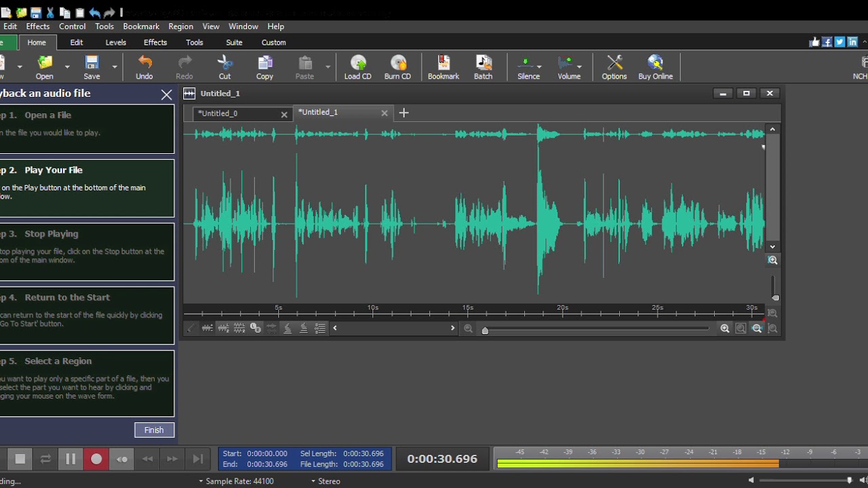The width and height of the screenshot is (868, 488).
Task: Click the vertical zoom slider handle
Action: point(775,297)
